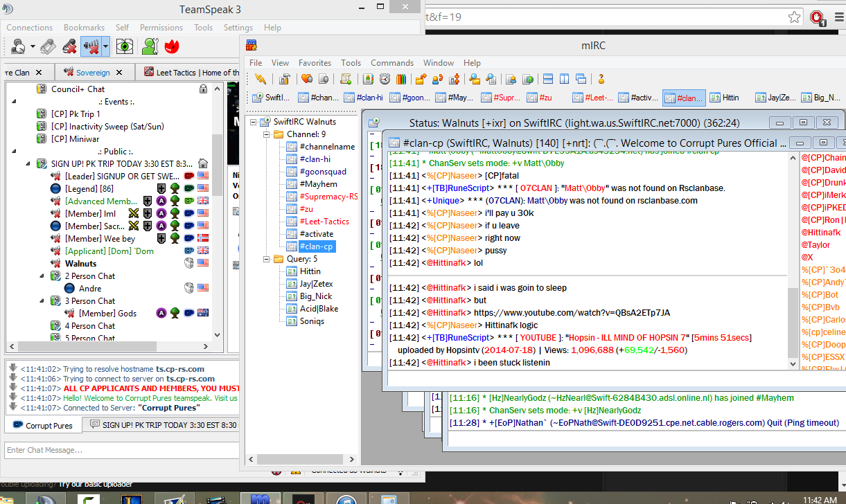Open mIRC Scripts editor icon

[345, 79]
